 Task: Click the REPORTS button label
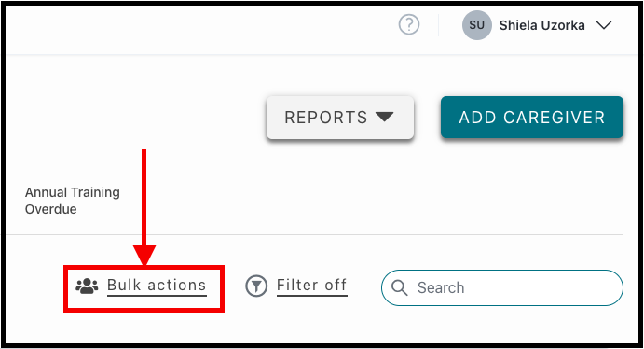point(326,118)
